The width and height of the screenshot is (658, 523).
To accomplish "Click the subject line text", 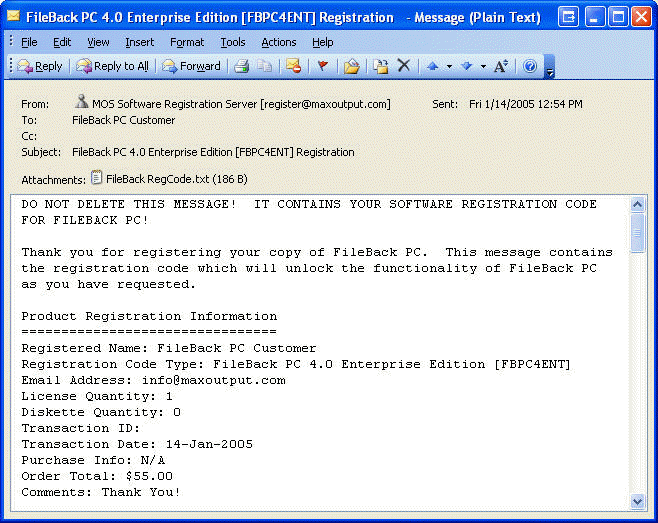I will coord(213,152).
